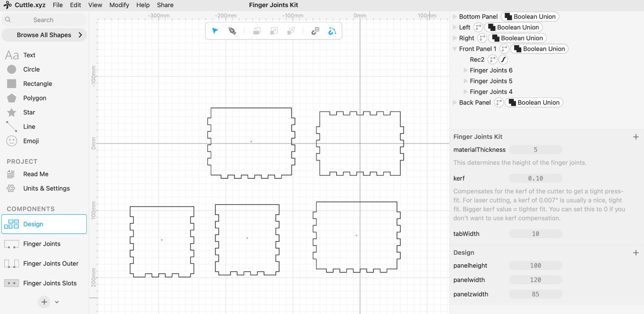The image size is (644, 314).
Task: Click the transform icon on Rec2 row
Action: (x=492, y=59)
